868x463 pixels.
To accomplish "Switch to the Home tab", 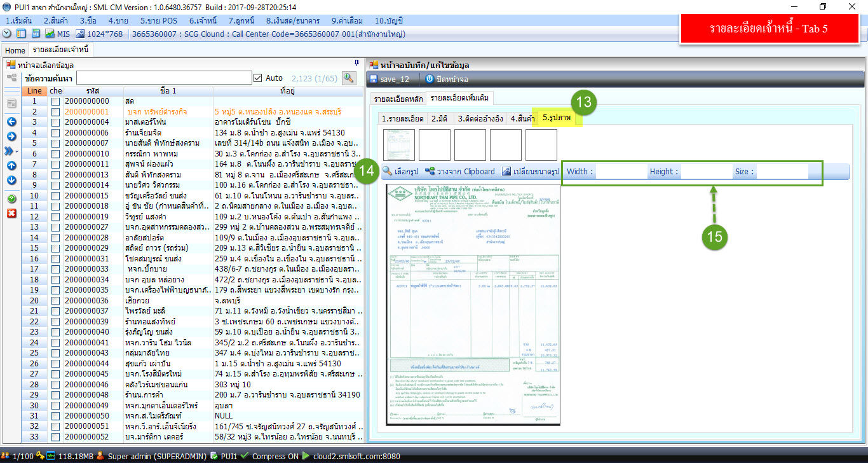I will [x=15, y=50].
